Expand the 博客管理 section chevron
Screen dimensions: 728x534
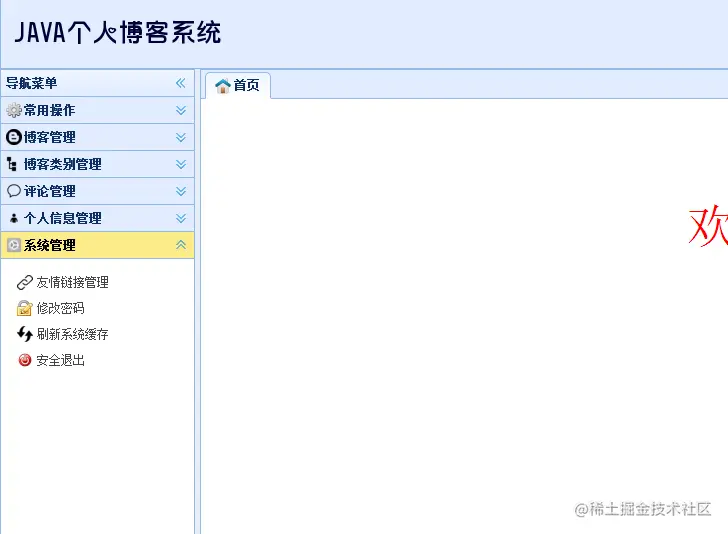pos(181,137)
